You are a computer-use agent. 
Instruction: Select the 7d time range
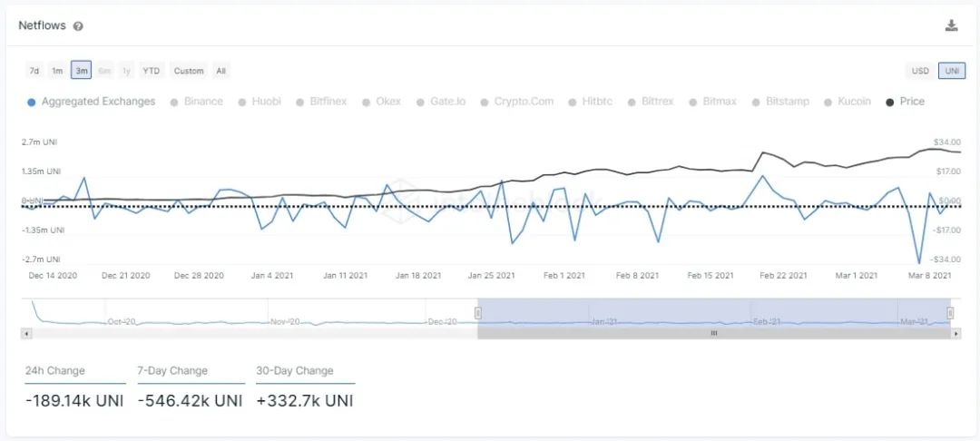[34, 71]
